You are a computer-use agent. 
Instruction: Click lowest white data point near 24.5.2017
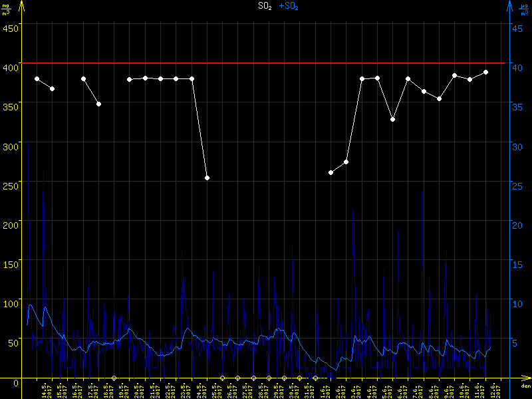click(207, 178)
